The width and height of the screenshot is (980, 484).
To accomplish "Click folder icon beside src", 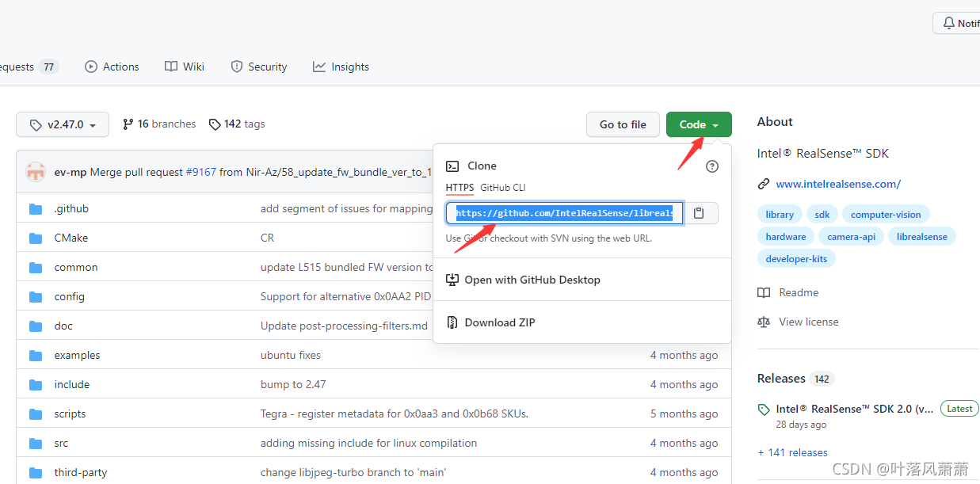I will [x=36, y=443].
